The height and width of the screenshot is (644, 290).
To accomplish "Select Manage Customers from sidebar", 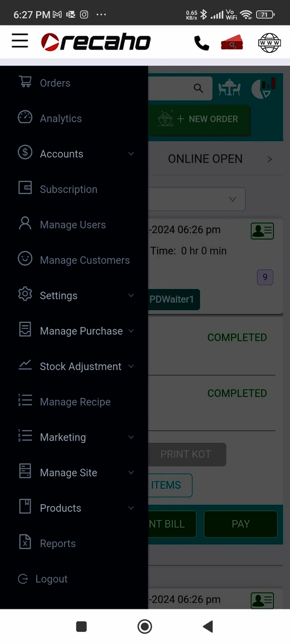I will click(85, 260).
